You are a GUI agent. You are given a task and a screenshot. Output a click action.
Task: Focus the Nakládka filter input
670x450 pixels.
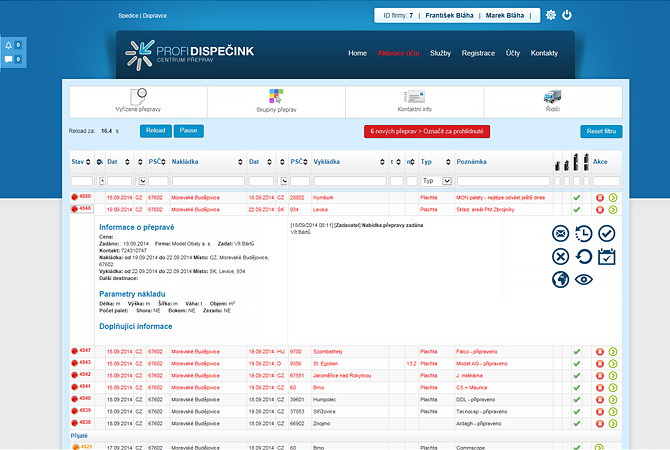209,181
